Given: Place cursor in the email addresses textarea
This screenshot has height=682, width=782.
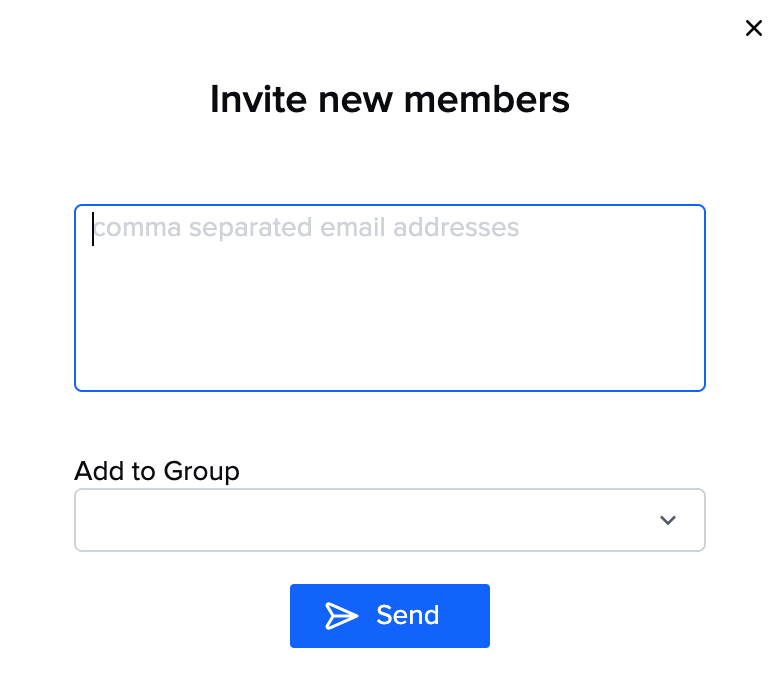Looking at the screenshot, I should [x=390, y=298].
